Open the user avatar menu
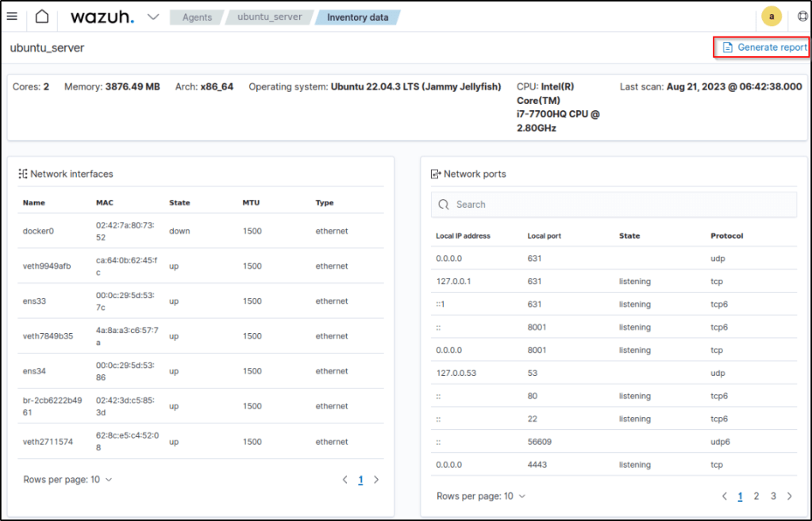The width and height of the screenshot is (812, 521). pos(771,17)
